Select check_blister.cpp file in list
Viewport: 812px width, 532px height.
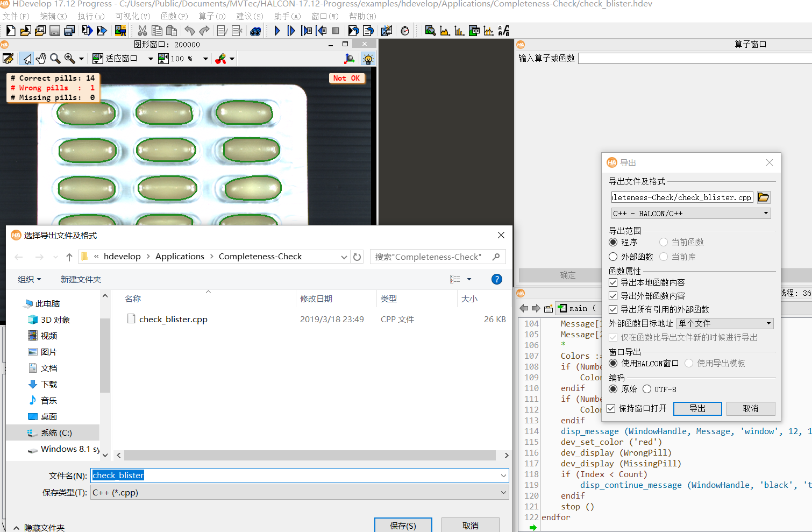point(173,319)
